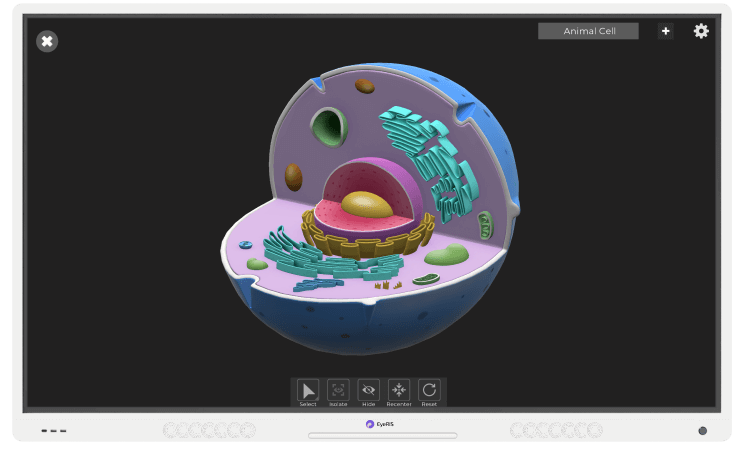Close the viewer with the X button

tap(47, 41)
